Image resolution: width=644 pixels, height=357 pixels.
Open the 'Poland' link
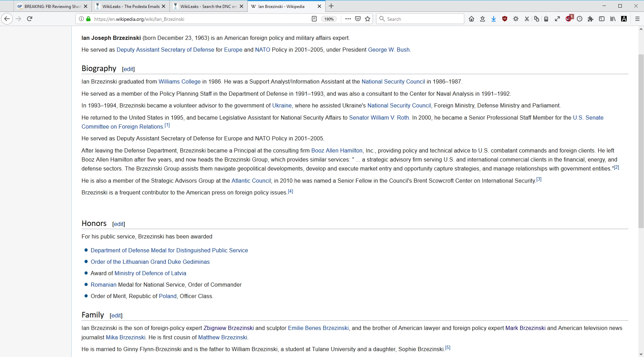168,296
